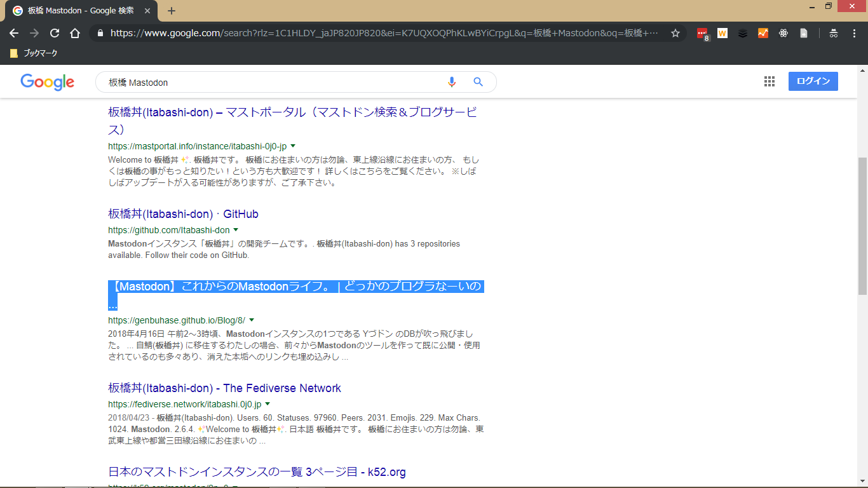The width and height of the screenshot is (868, 488).
Task: Click the vertical page scrollbar thumb
Action: (862, 226)
